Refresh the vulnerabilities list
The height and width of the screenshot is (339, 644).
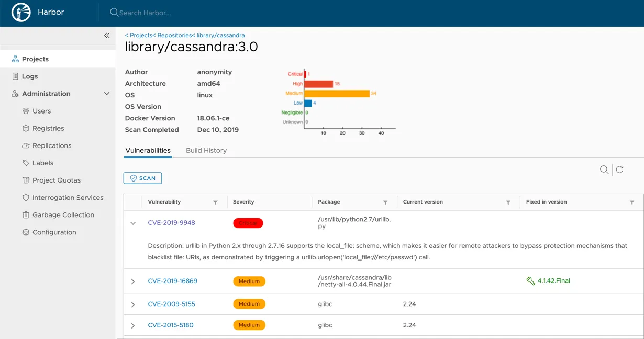pos(619,169)
